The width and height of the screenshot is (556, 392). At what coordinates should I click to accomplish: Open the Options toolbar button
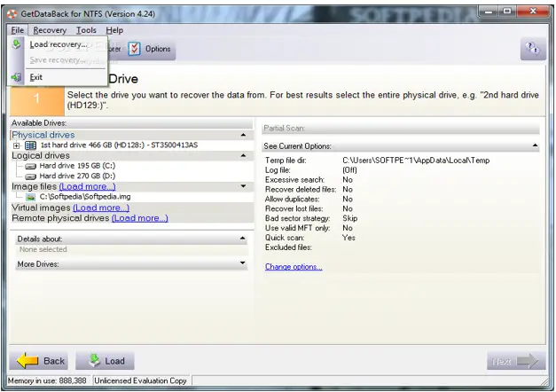150,49
